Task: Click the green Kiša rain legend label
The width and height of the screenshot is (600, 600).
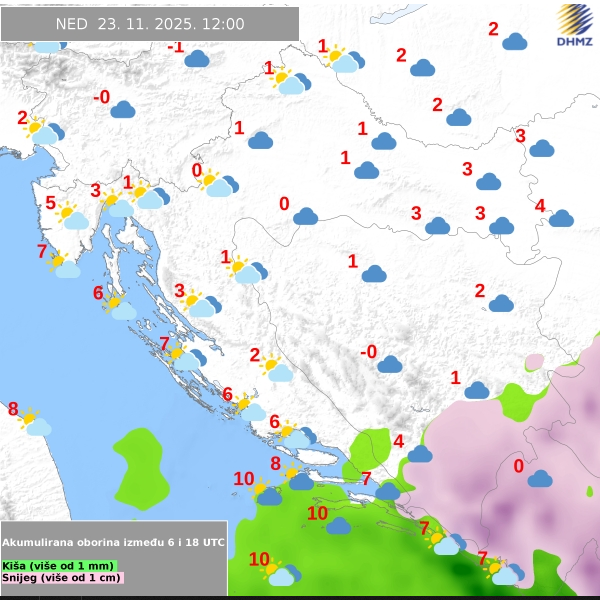Action: point(58,565)
